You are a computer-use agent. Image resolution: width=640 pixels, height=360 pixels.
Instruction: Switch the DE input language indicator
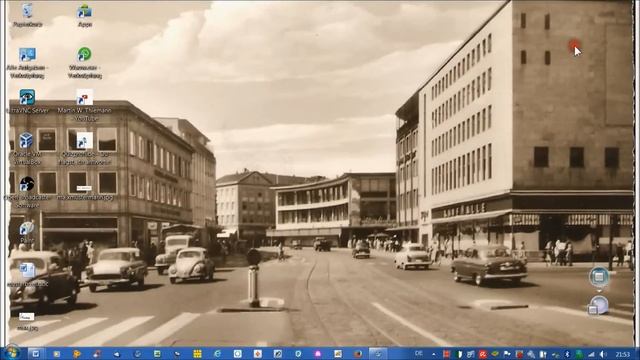tap(419, 353)
